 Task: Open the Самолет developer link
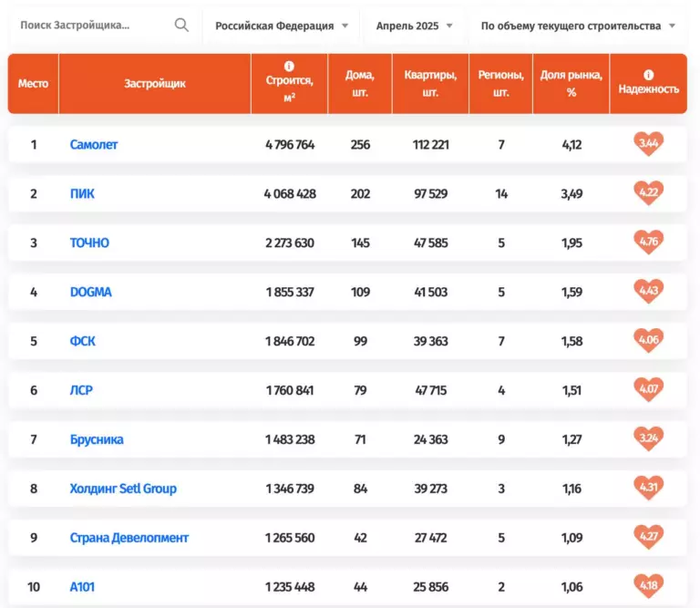94,145
